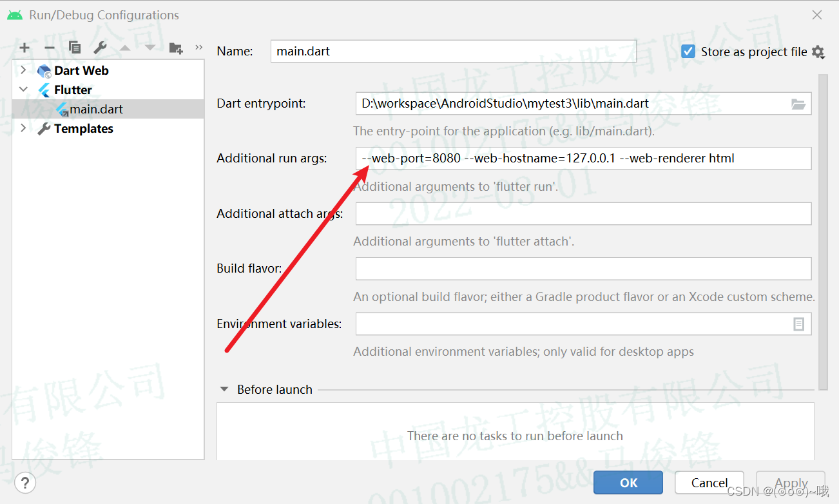The height and width of the screenshot is (504, 839).
Task: Add a new configuration with plus icon
Action: coord(24,48)
